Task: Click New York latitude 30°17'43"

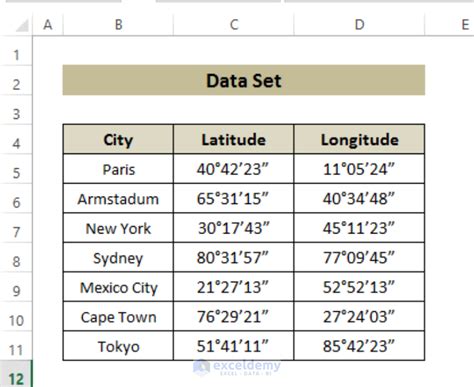Action: 234,228
